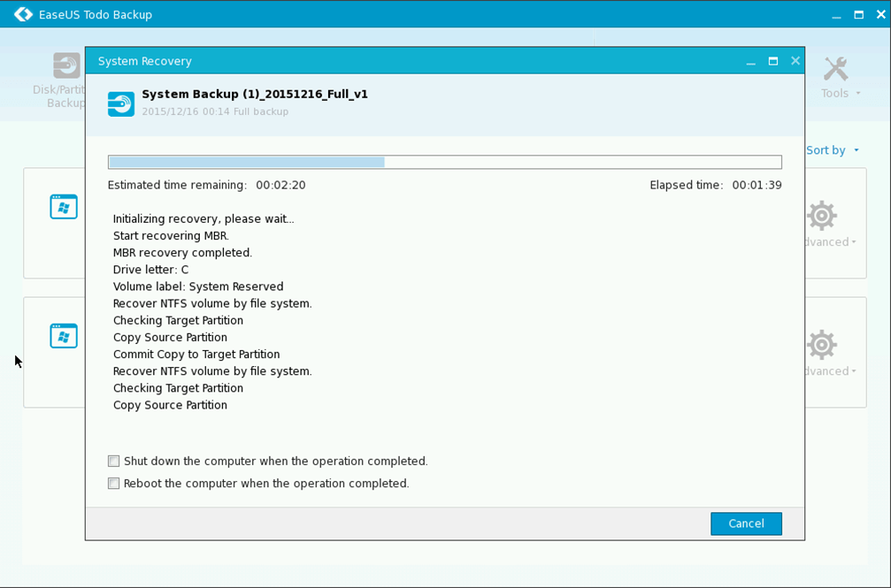The height and width of the screenshot is (588, 891).
Task: Enable shut down when operation completed
Action: (113, 461)
